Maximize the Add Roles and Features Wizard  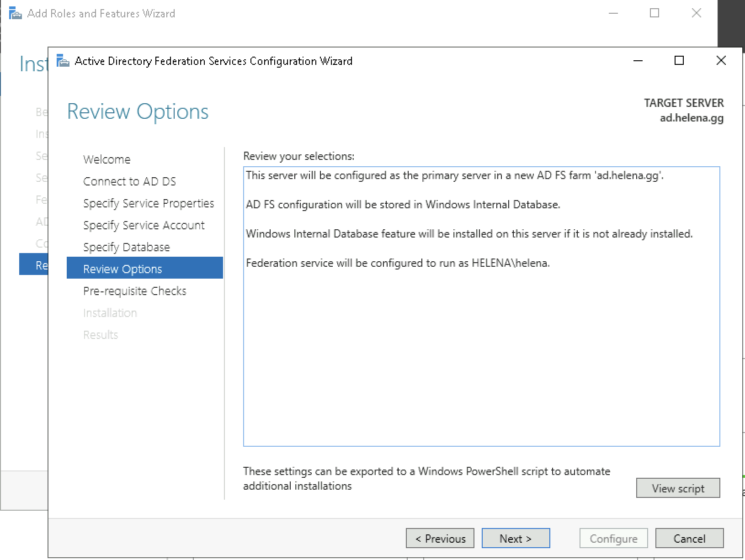point(655,13)
